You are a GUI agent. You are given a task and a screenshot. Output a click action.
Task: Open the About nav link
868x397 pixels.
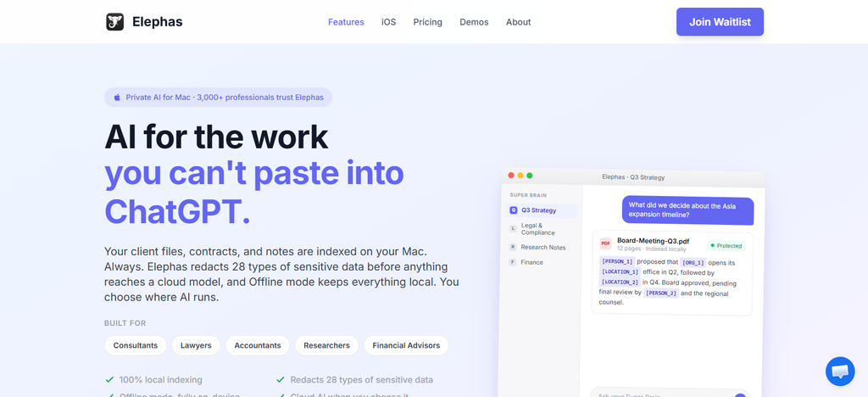(518, 22)
